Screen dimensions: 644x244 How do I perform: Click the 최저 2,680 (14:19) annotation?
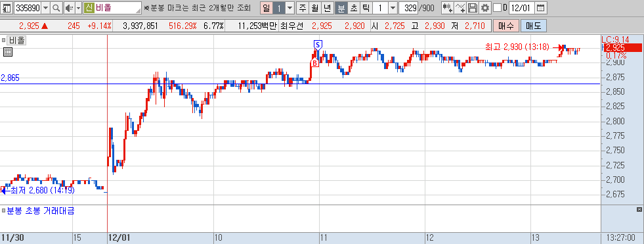(42, 190)
